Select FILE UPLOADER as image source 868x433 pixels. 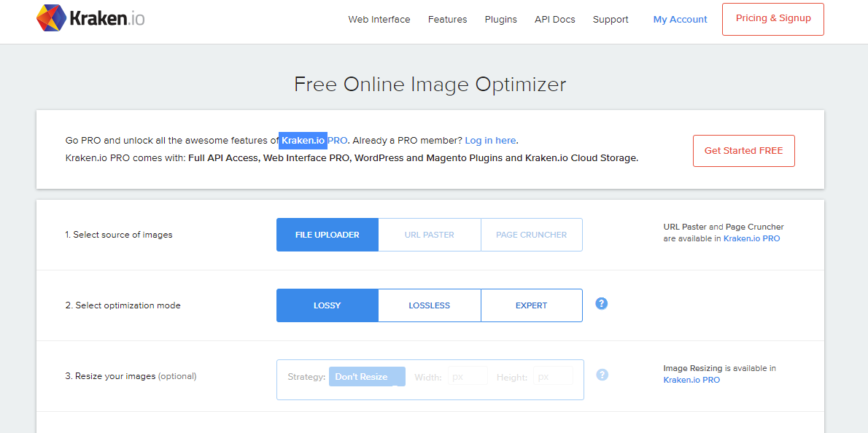point(327,235)
